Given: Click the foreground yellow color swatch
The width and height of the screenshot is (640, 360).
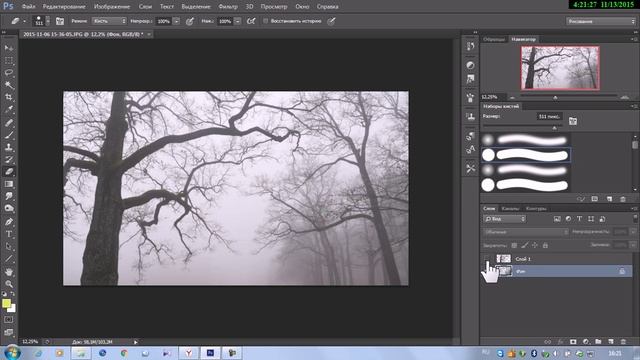Looking at the screenshot, I should point(6,303).
